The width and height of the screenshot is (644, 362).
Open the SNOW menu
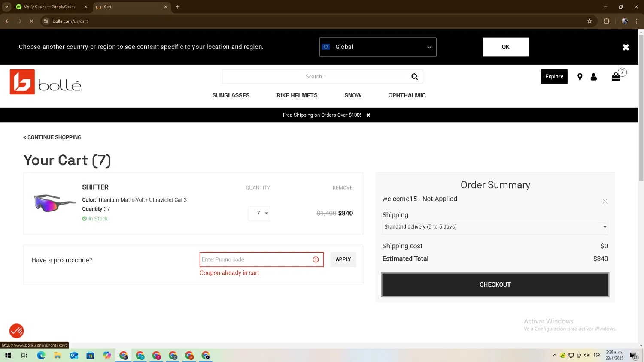(x=353, y=95)
